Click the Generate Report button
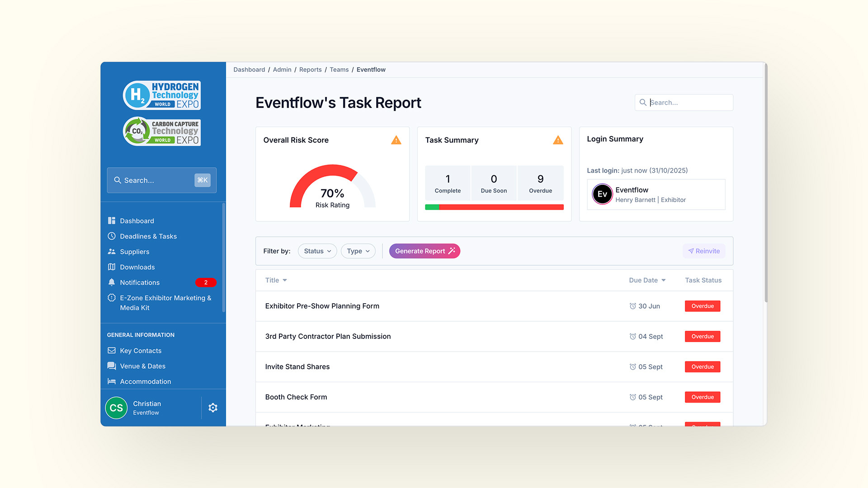Viewport: 868px width, 488px height. pyautogui.click(x=425, y=251)
